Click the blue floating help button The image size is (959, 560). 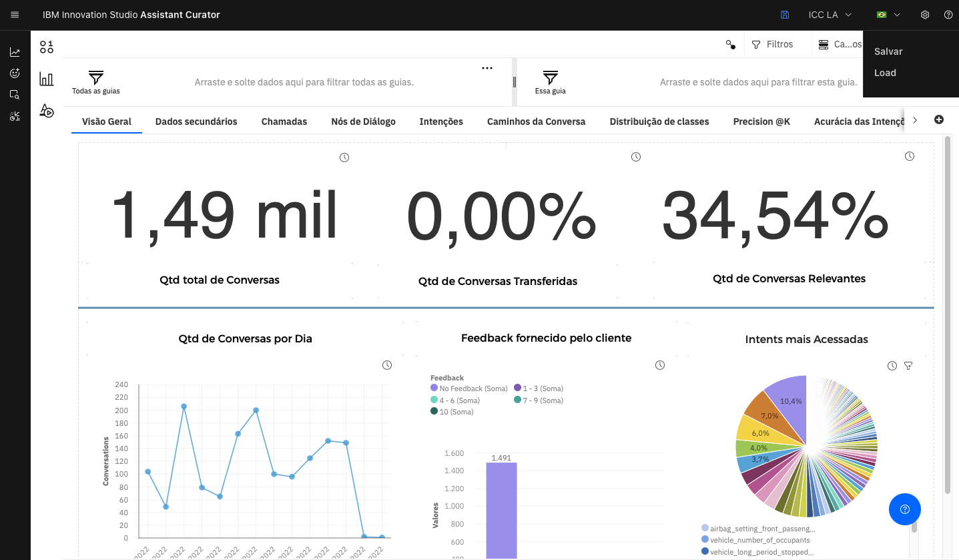(x=904, y=509)
